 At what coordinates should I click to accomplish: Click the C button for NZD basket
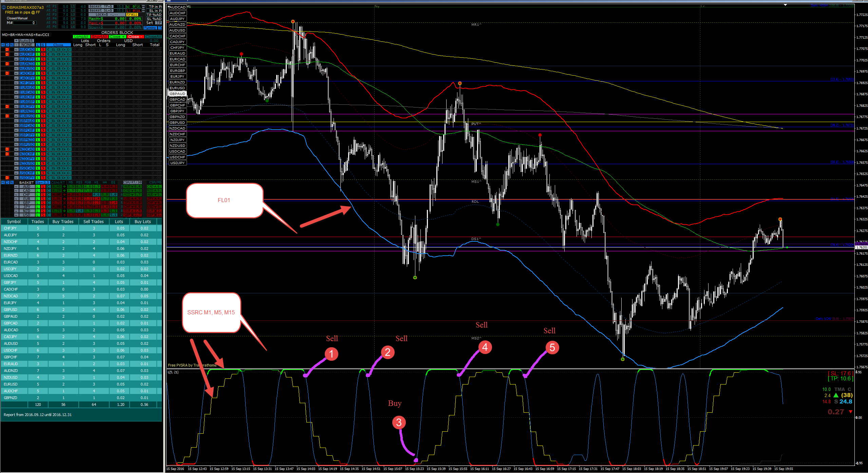49,211
